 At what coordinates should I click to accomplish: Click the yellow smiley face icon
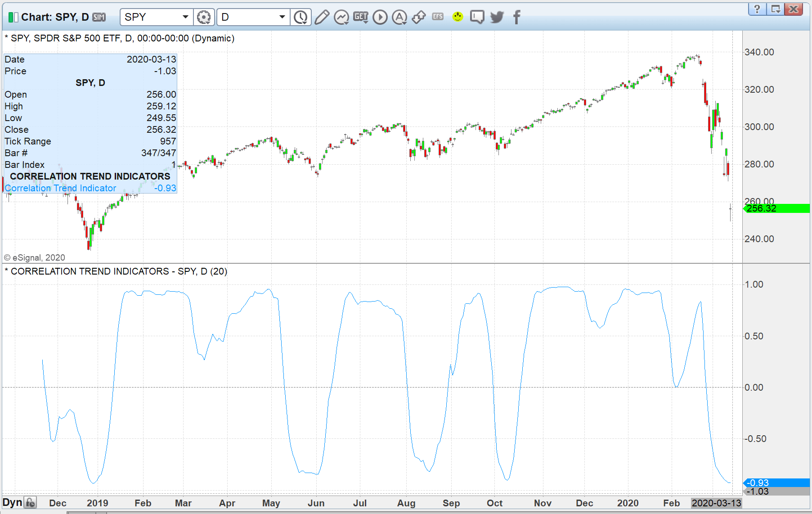coord(458,17)
